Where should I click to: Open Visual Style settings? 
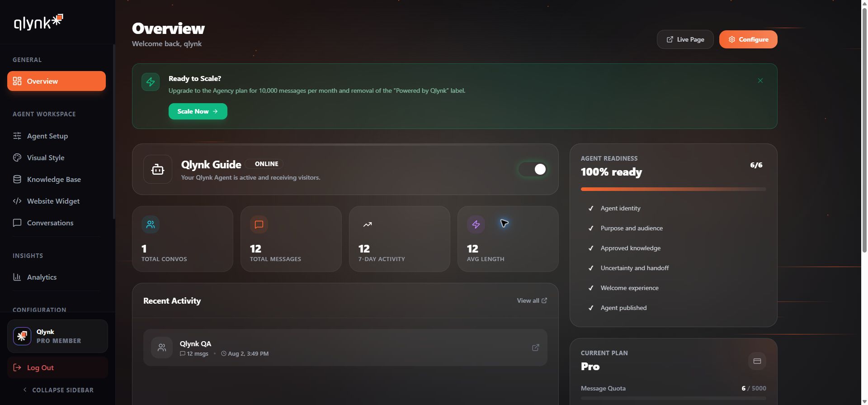coord(57,157)
